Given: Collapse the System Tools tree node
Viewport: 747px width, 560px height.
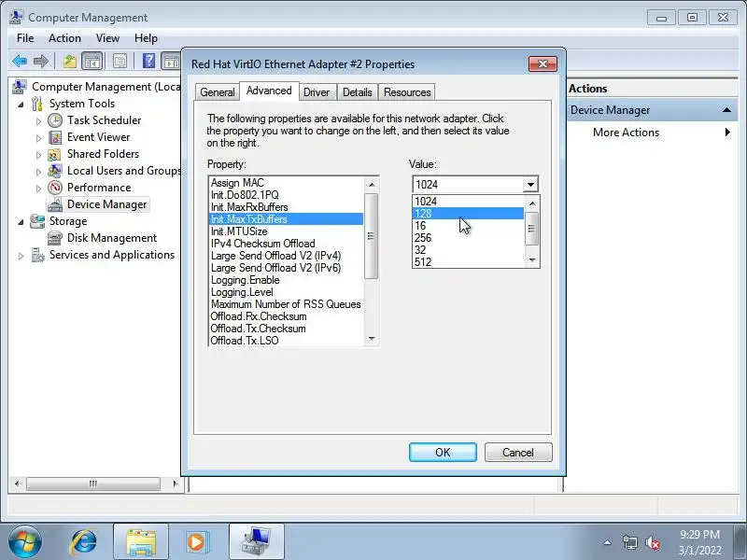Looking at the screenshot, I should 21,105.
